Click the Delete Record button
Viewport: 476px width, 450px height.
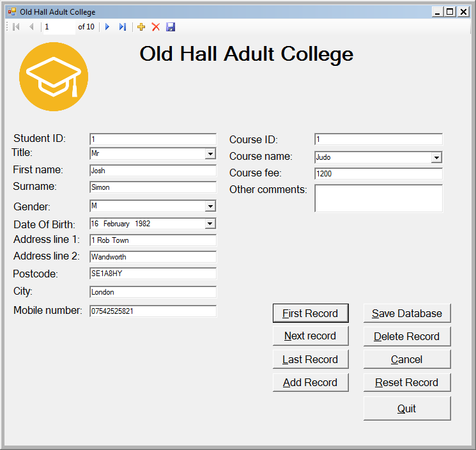pyautogui.click(x=407, y=336)
